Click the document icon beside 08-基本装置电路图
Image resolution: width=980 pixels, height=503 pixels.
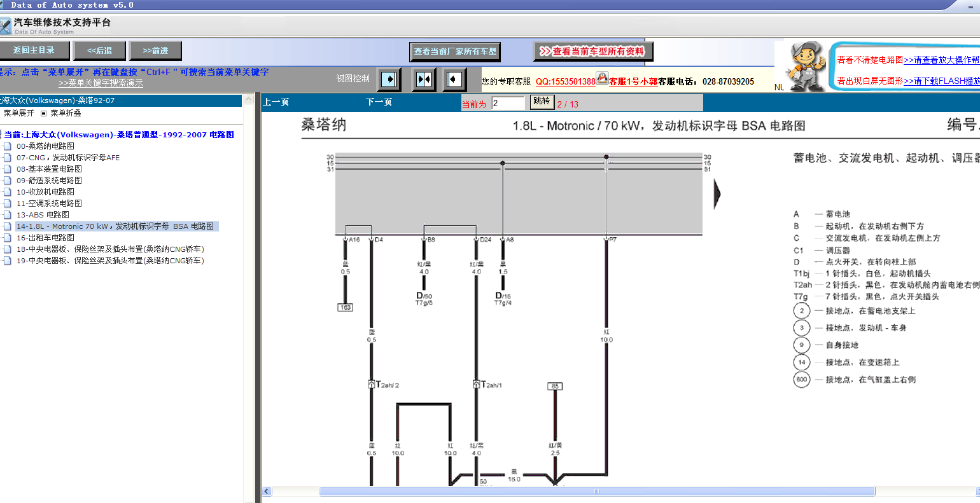7,169
